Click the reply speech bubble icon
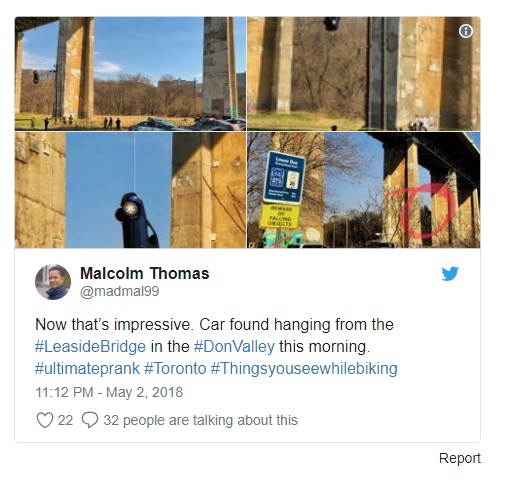 pyautogui.click(x=90, y=420)
